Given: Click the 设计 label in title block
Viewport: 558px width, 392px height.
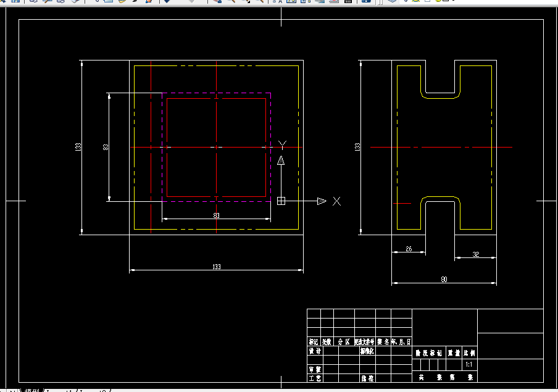Looking at the screenshot, I should pyautogui.click(x=315, y=351).
